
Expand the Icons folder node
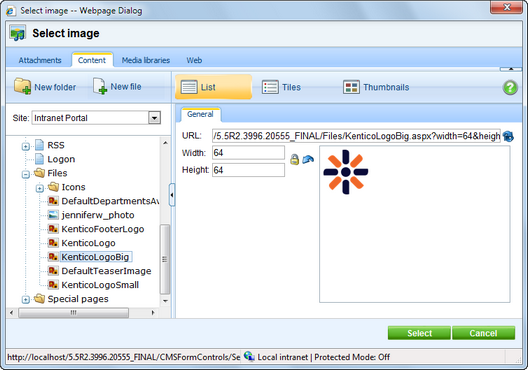tap(39, 188)
